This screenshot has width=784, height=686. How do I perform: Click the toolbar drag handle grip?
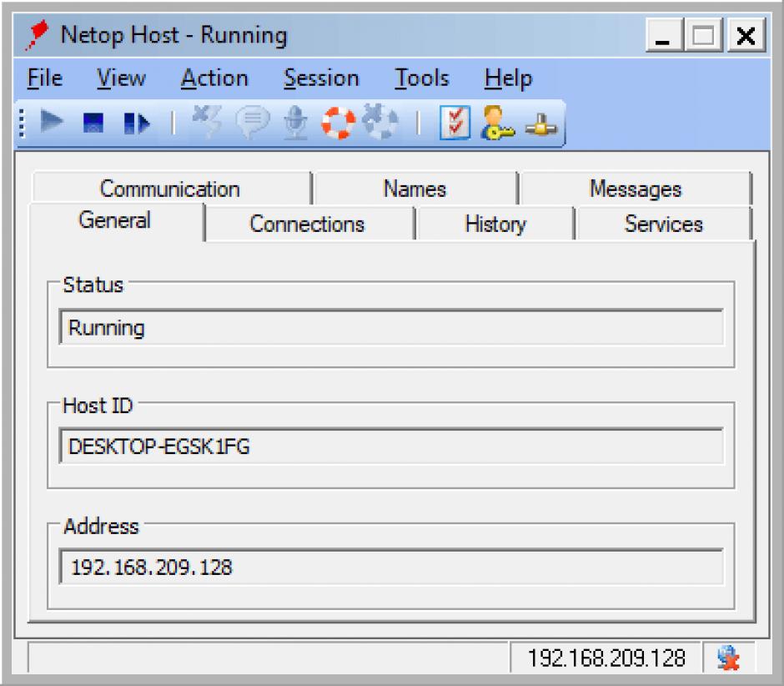click(22, 123)
